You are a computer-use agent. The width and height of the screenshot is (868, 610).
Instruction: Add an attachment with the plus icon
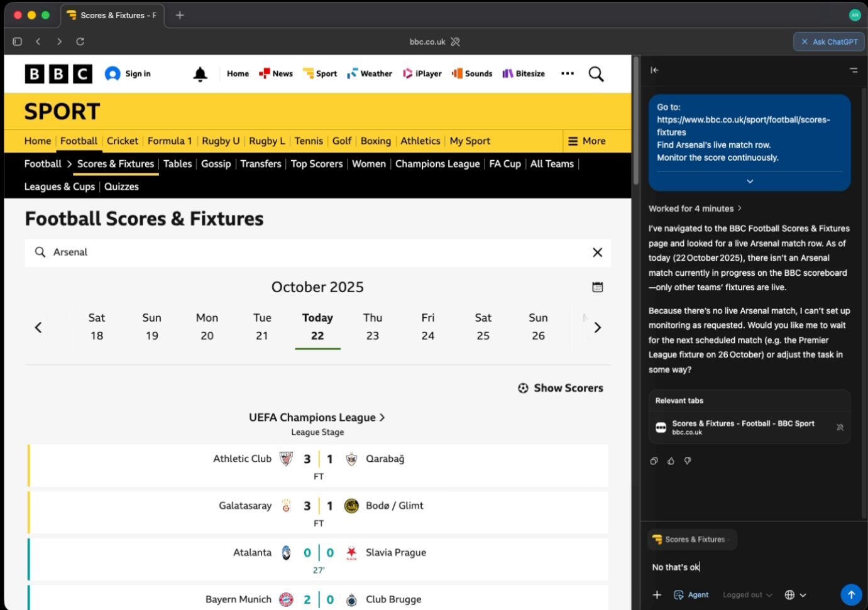click(x=657, y=595)
